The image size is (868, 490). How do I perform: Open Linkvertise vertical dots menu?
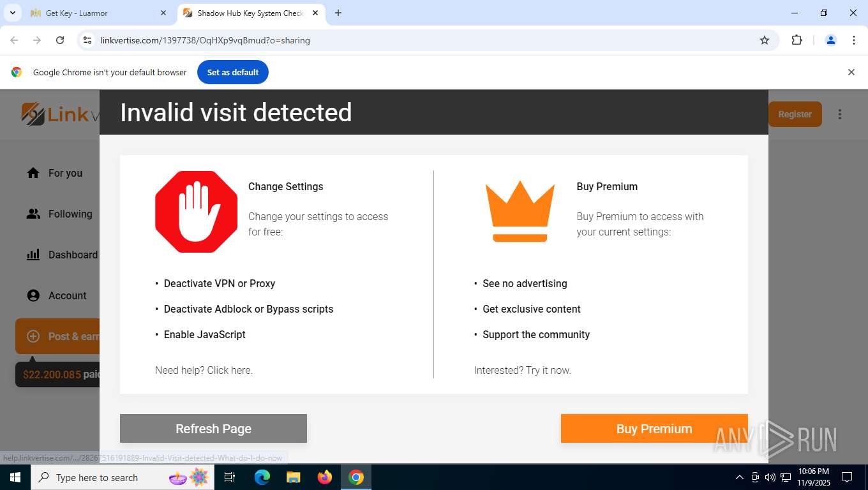840,114
